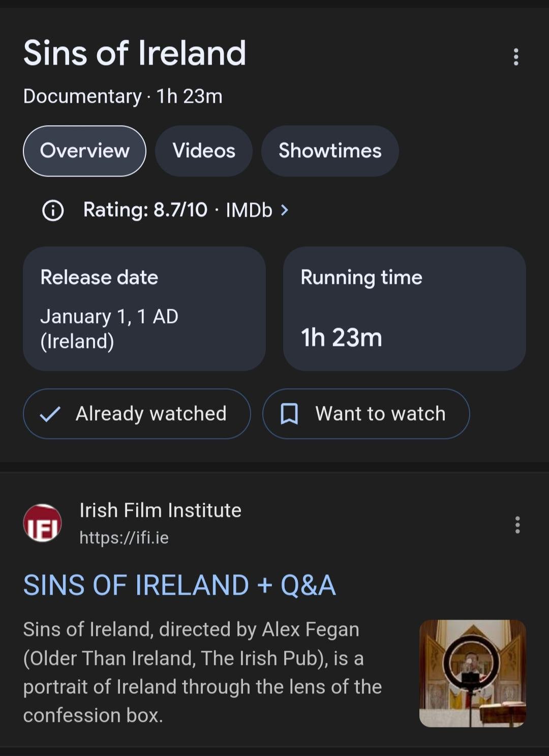Tap the Sins of Ireland title heading
This screenshot has width=549, height=756.
point(135,53)
